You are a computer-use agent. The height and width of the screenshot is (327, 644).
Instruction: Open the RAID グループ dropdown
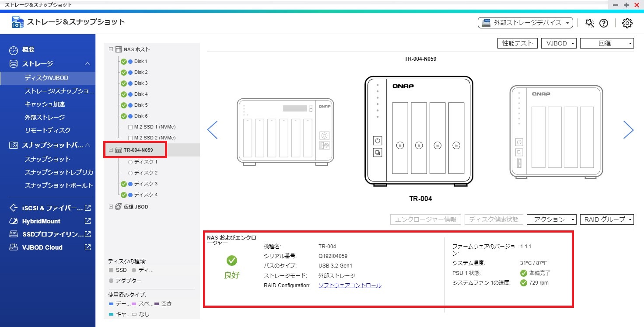click(x=607, y=219)
